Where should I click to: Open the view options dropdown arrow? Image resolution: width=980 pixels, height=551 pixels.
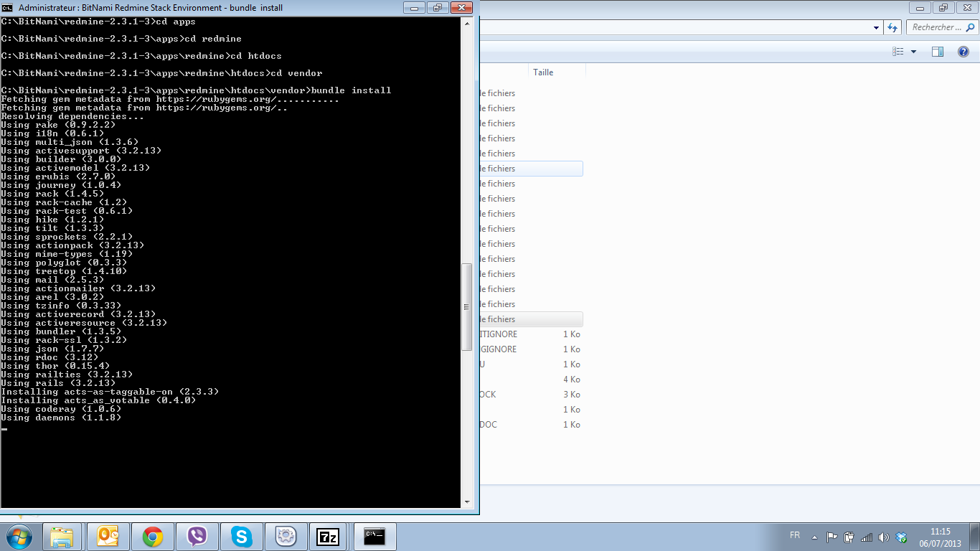tap(913, 52)
